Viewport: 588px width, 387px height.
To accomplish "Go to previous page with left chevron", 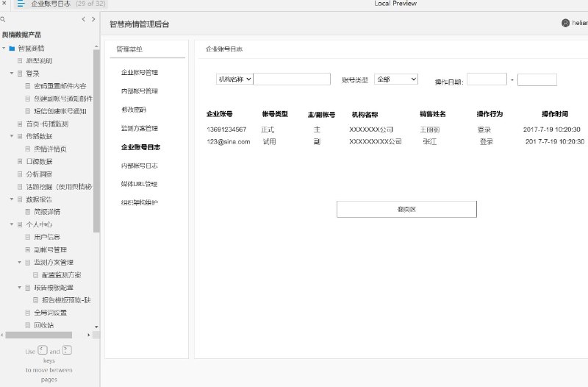I will point(83,19).
